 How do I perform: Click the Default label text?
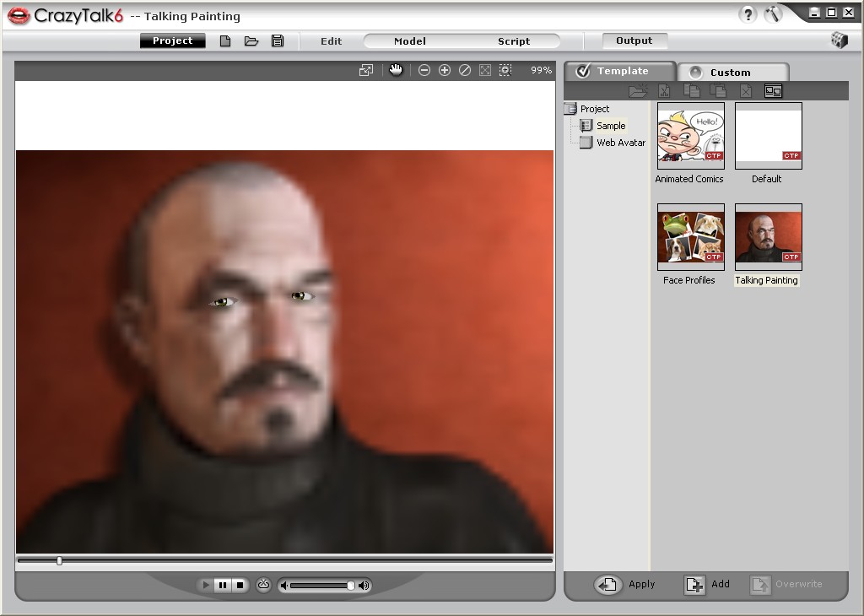(x=766, y=179)
